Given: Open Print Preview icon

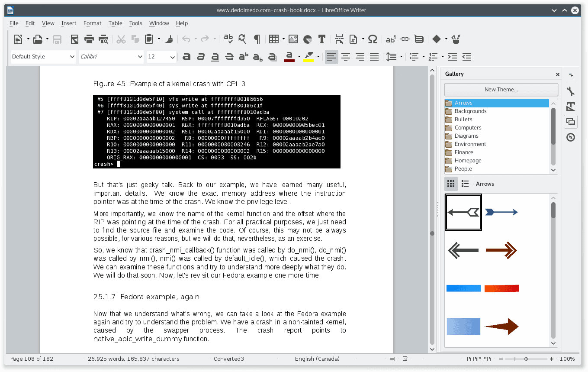Looking at the screenshot, I should pos(103,39).
